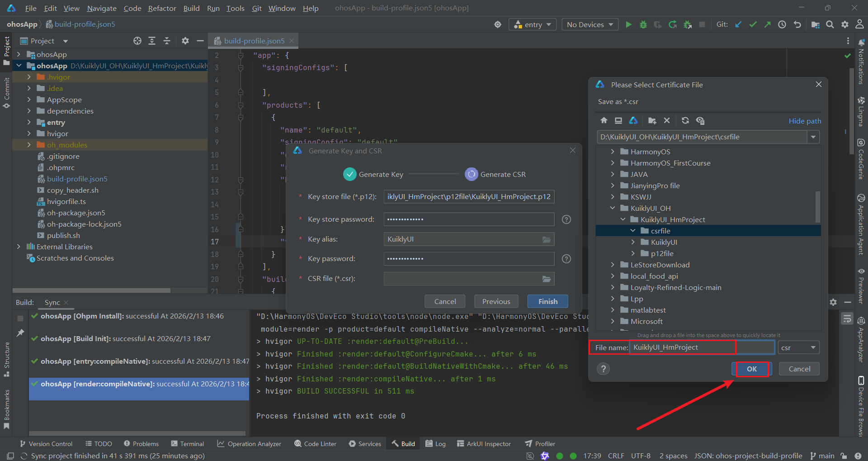868x461 pixels.
Task: Toggle soft-wrap in build output
Action: coord(847,319)
